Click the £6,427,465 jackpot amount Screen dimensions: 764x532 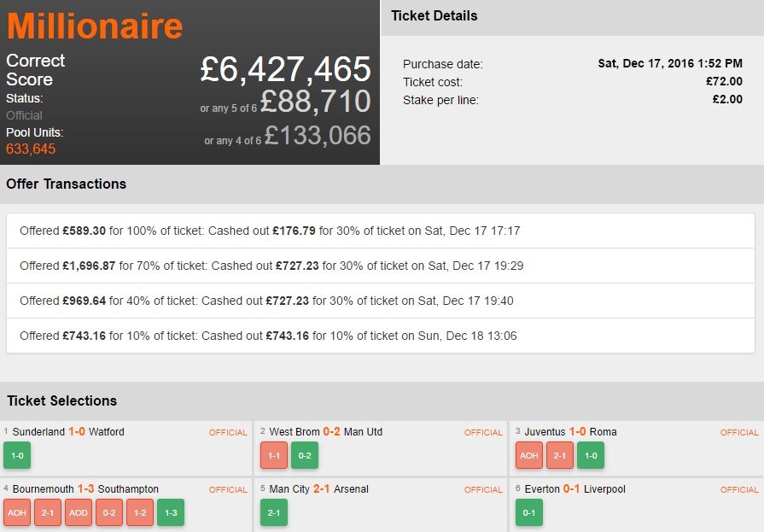tap(286, 69)
